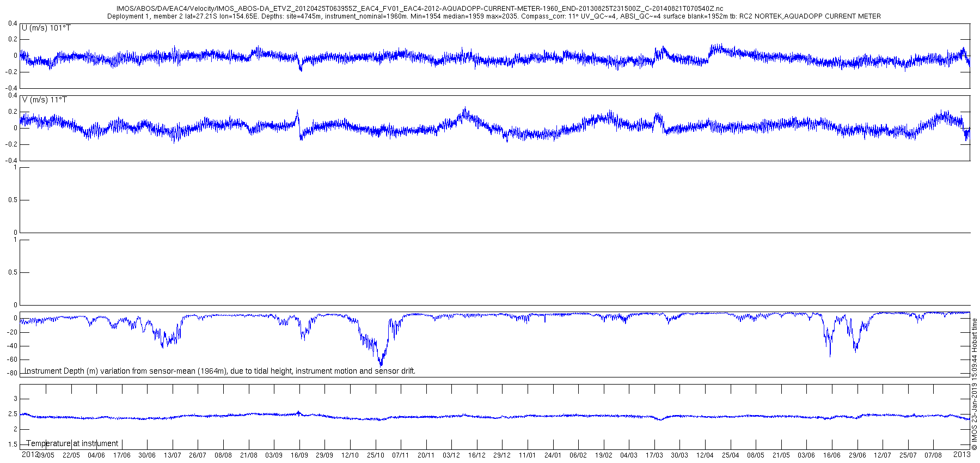The width and height of the screenshot is (980, 463).
Task: Click the 'U (m/s) 101°T' panel label
Action: click(x=46, y=28)
